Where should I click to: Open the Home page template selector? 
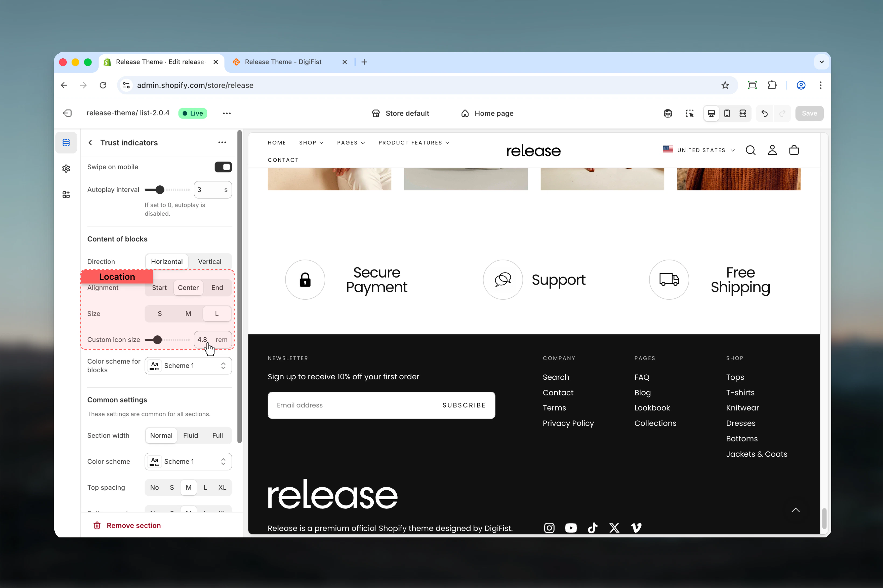487,113
